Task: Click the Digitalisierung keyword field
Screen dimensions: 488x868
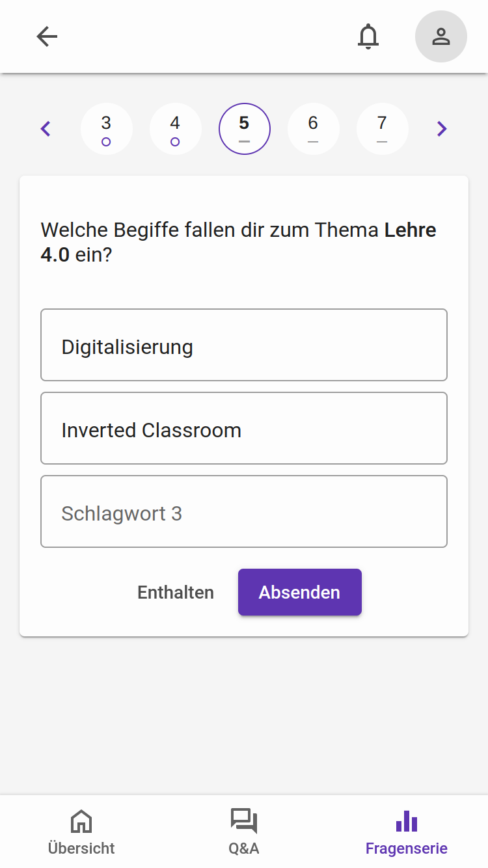Action: pos(244,345)
